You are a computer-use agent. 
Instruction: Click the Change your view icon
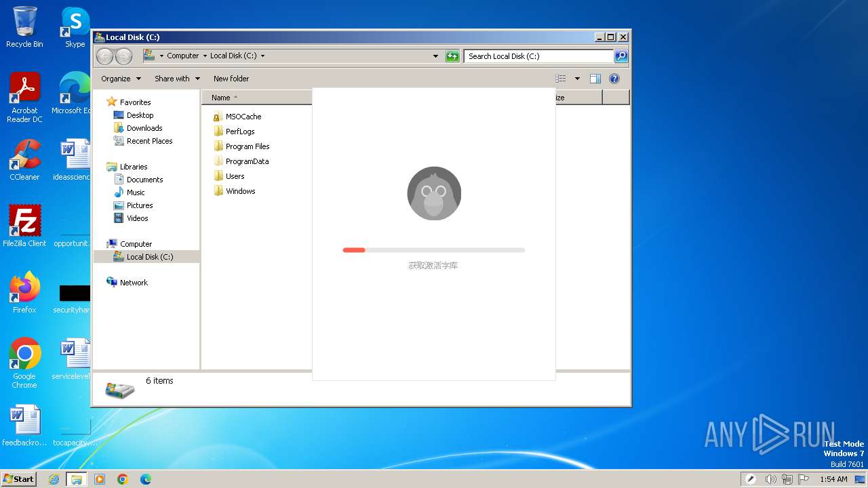point(561,79)
